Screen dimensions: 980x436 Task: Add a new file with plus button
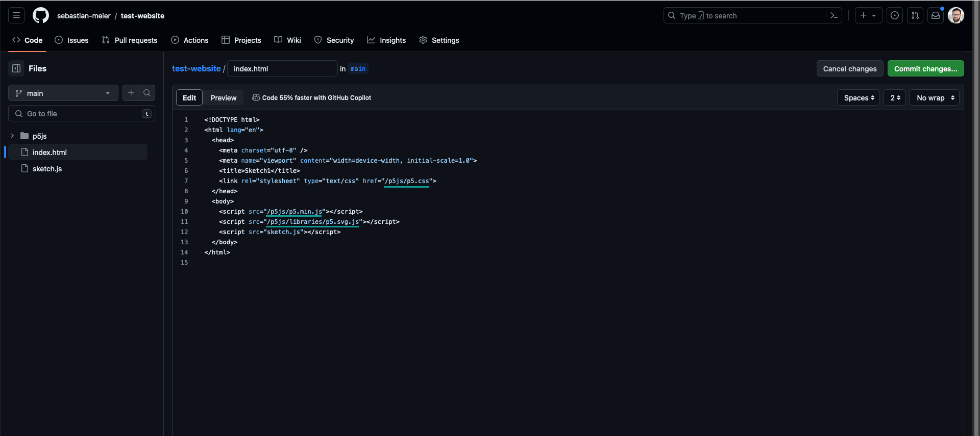(x=131, y=93)
